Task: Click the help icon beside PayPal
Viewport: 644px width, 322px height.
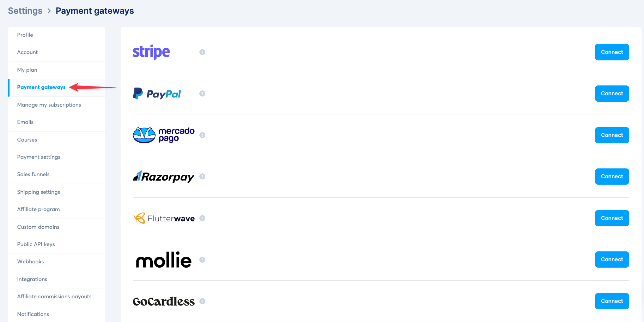Action: pos(202,94)
